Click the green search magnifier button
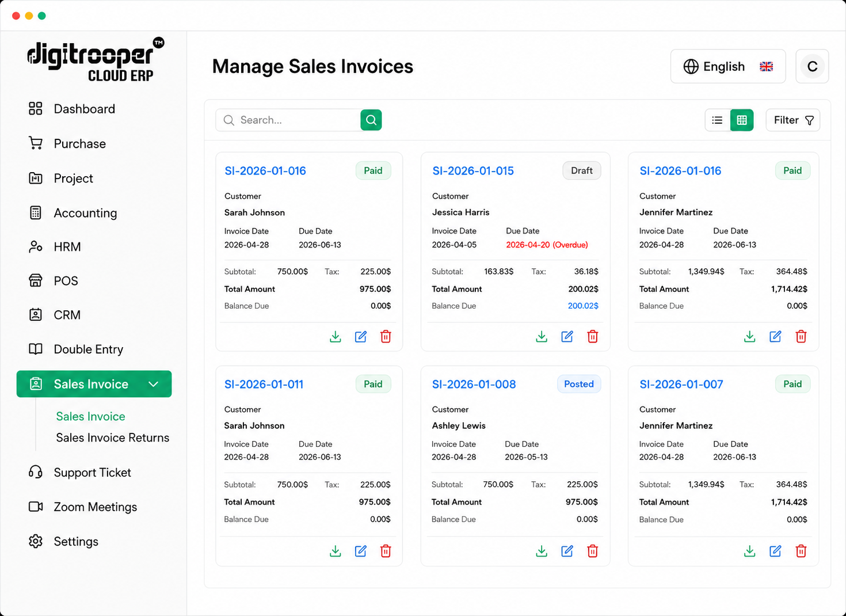This screenshot has height=616, width=846. point(371,120)
